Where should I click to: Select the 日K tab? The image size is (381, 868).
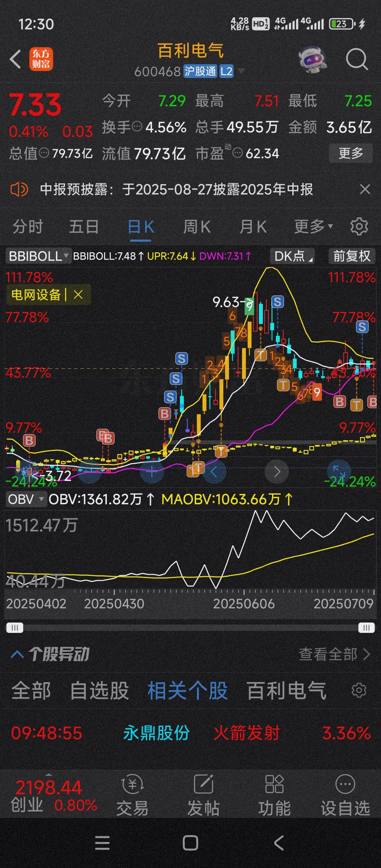(x=141, y=227)
